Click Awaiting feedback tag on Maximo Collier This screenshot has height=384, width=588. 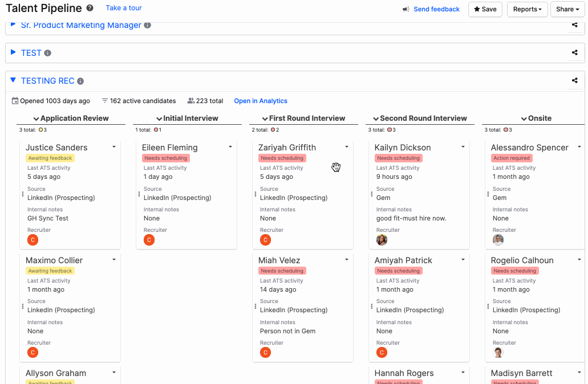point(50,271)
